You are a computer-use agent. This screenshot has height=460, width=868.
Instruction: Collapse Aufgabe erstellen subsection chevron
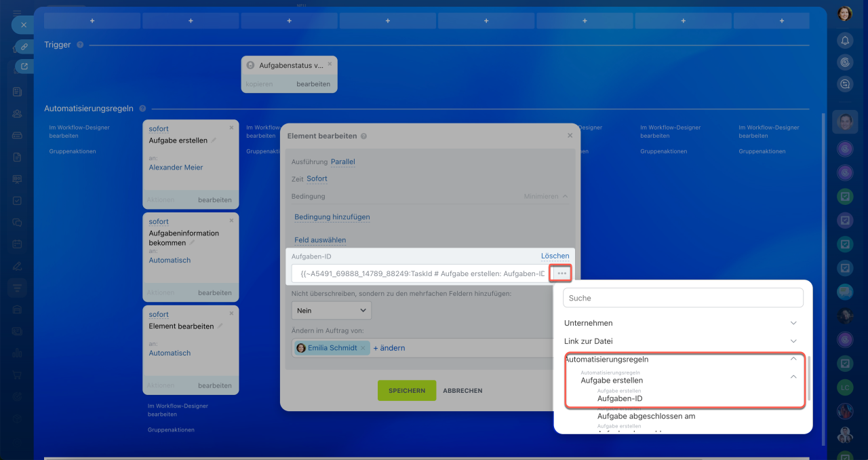click(x=793, y=377)
